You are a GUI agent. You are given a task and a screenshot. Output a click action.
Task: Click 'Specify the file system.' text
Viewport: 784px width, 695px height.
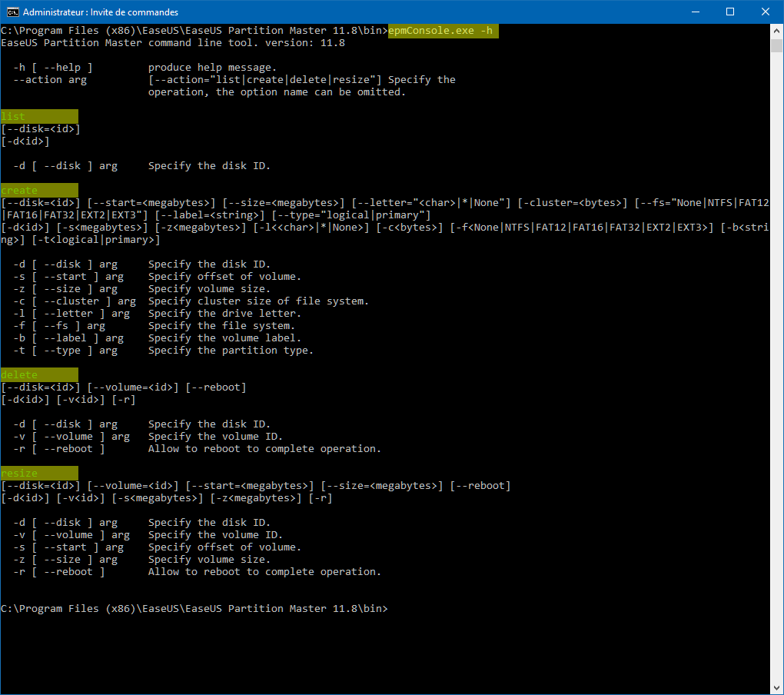pyautogui.click(x=221, y=326)
